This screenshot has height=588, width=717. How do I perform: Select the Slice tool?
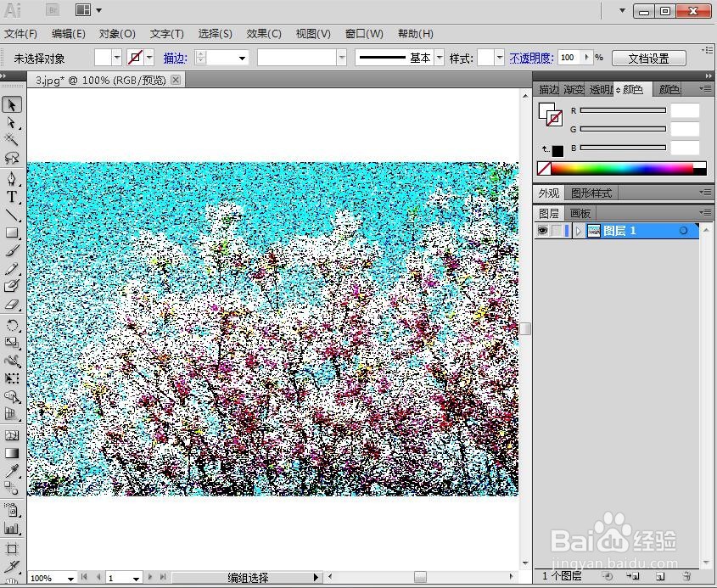[11, 567]
